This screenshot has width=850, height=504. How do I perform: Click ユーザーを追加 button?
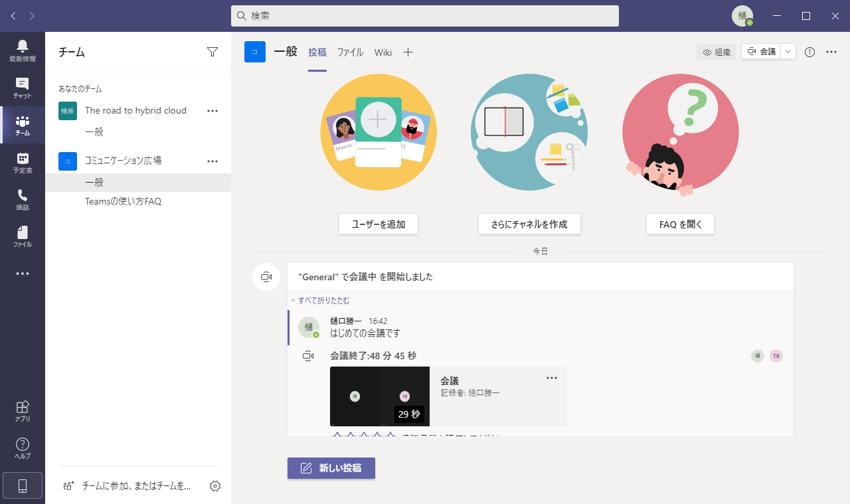click(x=379, y=224)
